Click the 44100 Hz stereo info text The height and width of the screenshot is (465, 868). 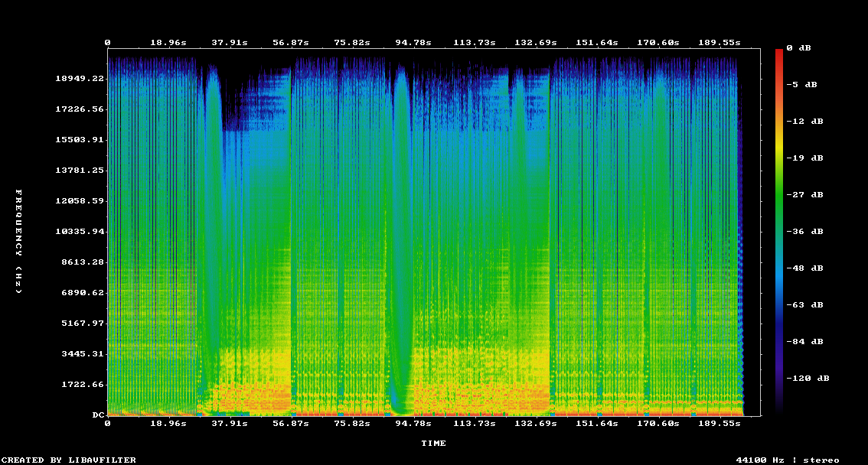click(x=787, y=460)
